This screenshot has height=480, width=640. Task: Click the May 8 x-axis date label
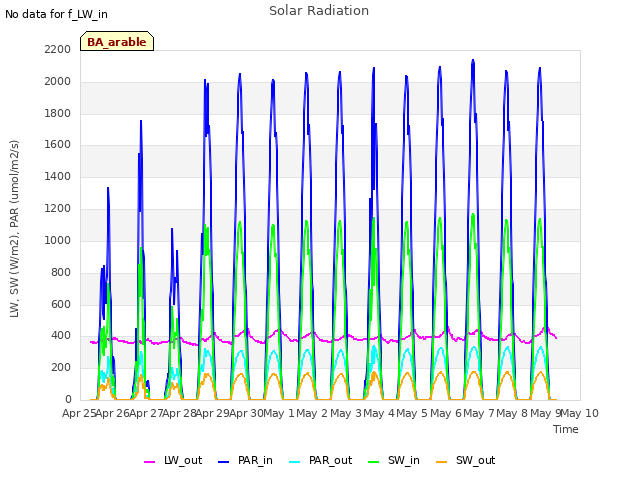[x=512, y=413]
